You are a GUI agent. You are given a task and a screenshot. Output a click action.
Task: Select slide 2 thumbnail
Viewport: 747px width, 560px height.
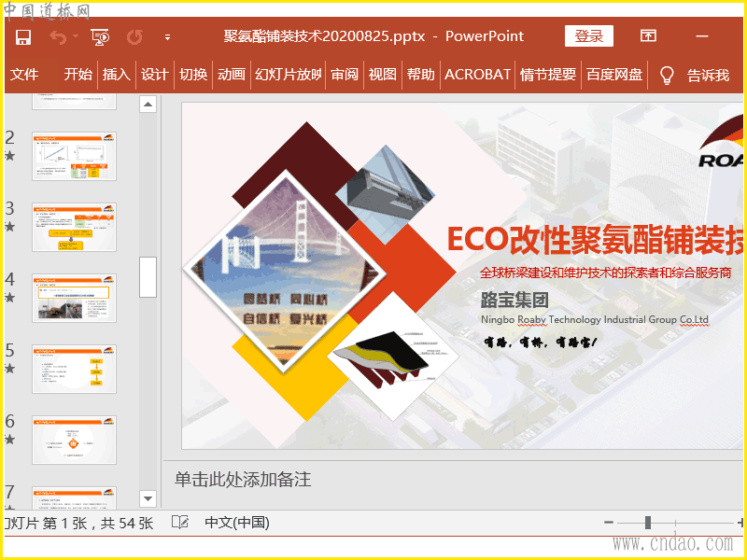point(75,156)
